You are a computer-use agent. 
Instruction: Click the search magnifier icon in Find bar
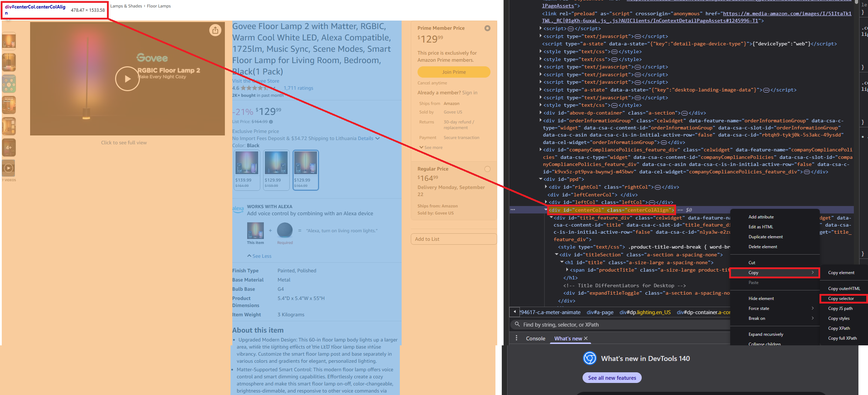[x=517, y=324]
